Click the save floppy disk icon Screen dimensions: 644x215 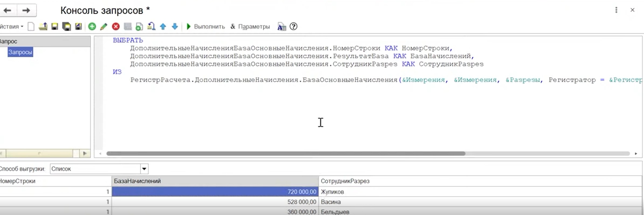pyautogui.click(x=55, y=27)
